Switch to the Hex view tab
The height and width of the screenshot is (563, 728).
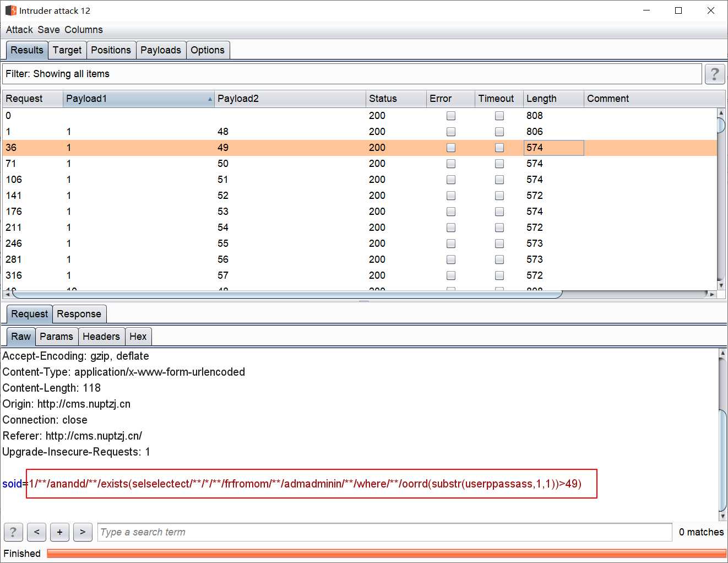click(138, 337)
